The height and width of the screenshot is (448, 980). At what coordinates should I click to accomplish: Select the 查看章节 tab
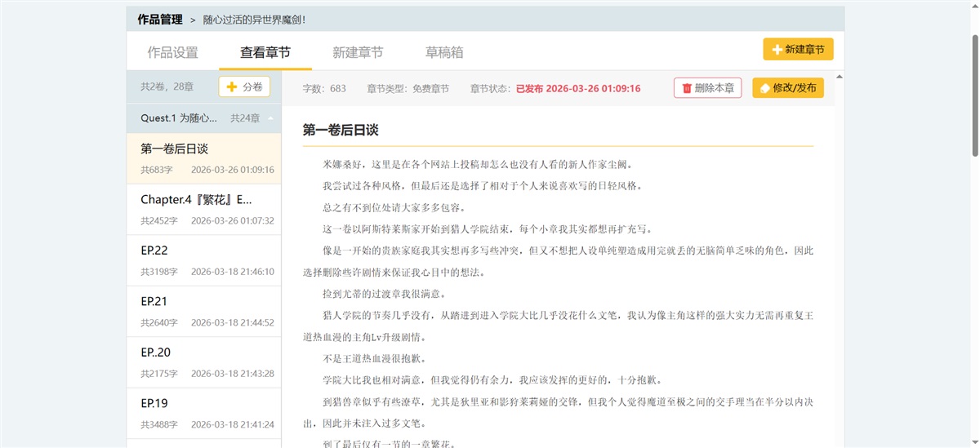pos(265,52)
